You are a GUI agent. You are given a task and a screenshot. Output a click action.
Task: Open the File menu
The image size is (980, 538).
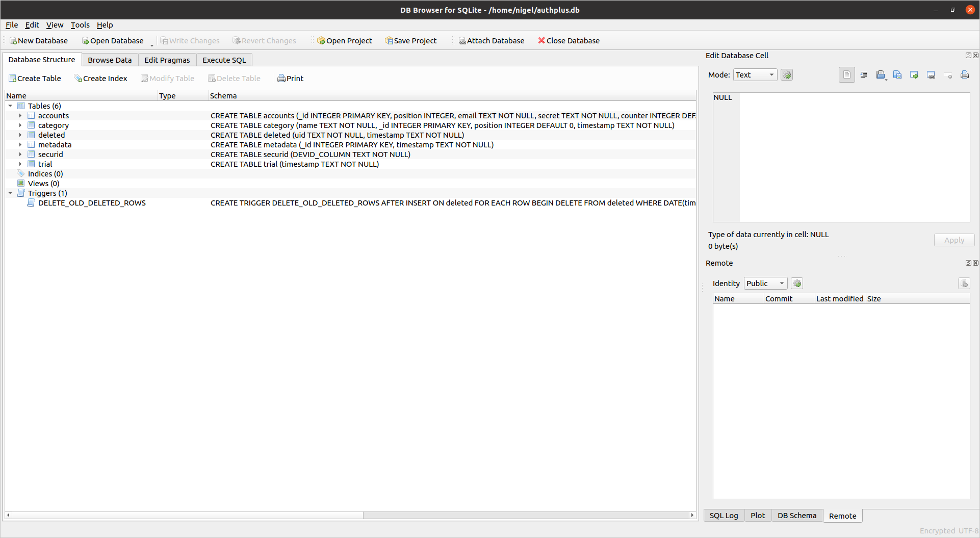(12, 25)
